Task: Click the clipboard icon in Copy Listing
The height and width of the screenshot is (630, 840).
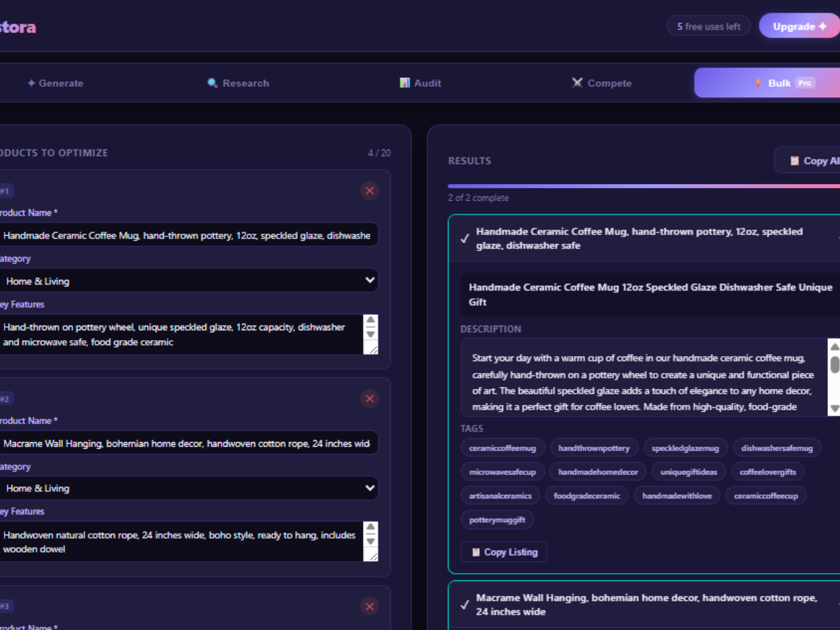Action: tap(476, 552)
